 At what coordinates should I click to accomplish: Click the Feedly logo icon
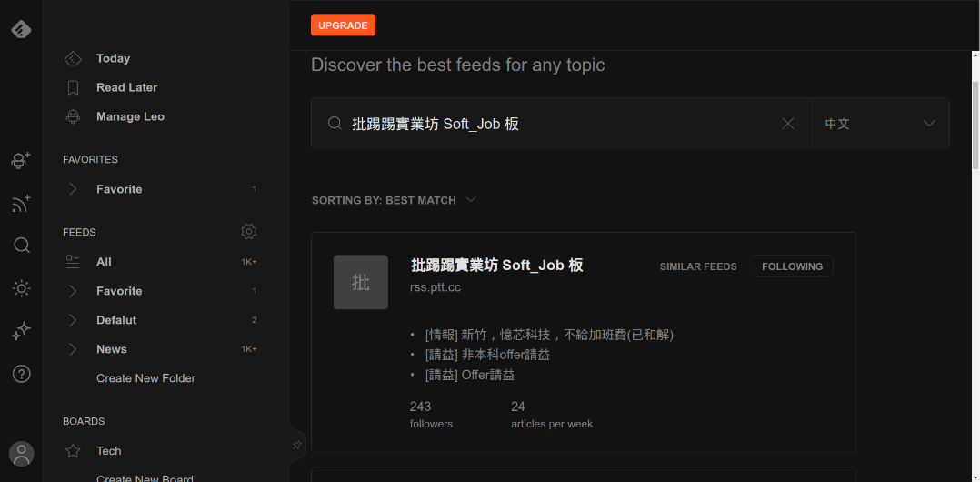[x=21, y=29]
